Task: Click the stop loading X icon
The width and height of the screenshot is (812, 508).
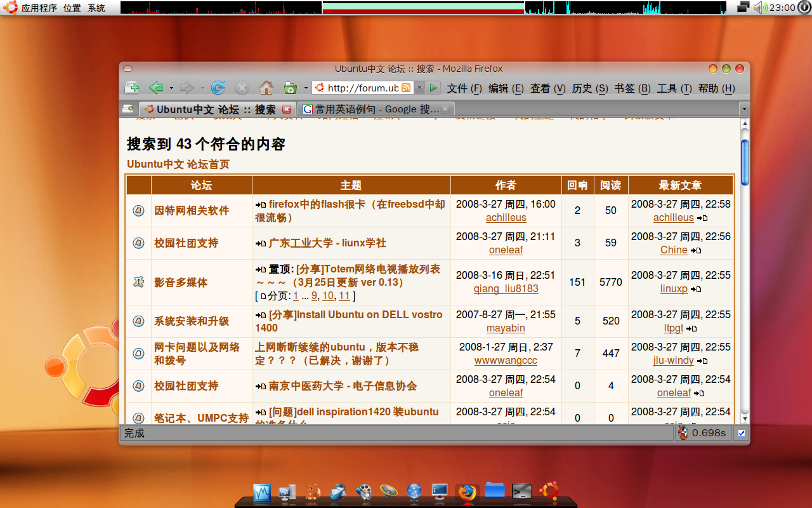Action: coord(242,88)
